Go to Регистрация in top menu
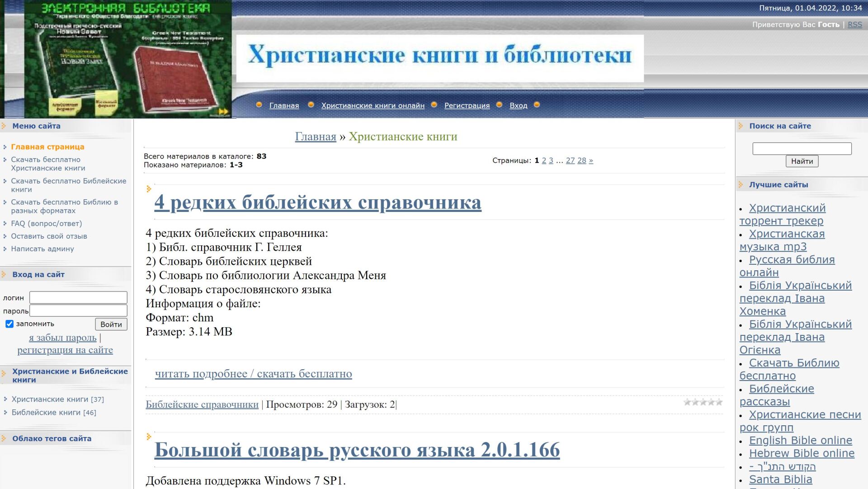This screenshot has height=489, width=868. [x=467, y=105]
